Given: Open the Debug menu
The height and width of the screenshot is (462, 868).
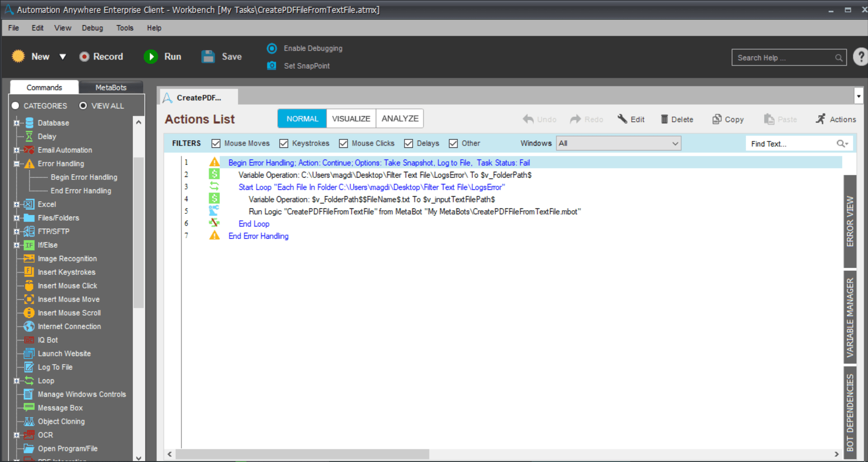Looking at the screenshot, I should (x=92, y=28).
